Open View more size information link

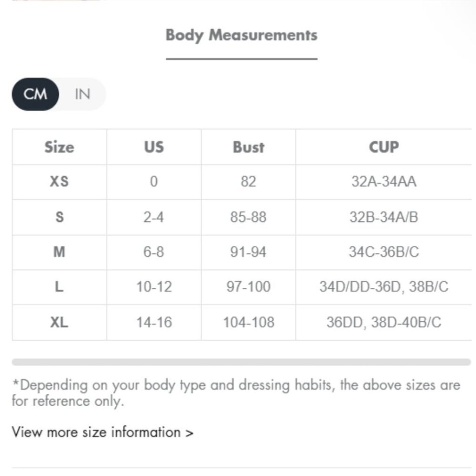(x=102, y=432)
